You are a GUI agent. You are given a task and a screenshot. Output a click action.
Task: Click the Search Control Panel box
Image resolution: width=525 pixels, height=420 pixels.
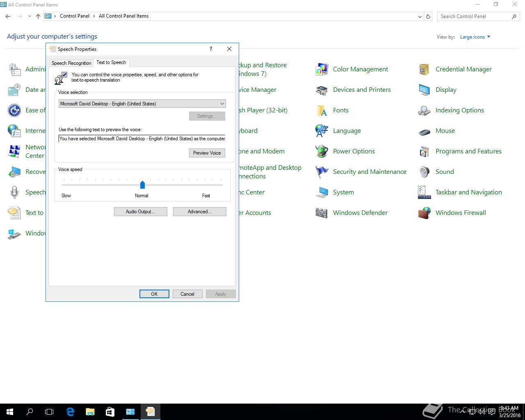click(x=478, y=16)
